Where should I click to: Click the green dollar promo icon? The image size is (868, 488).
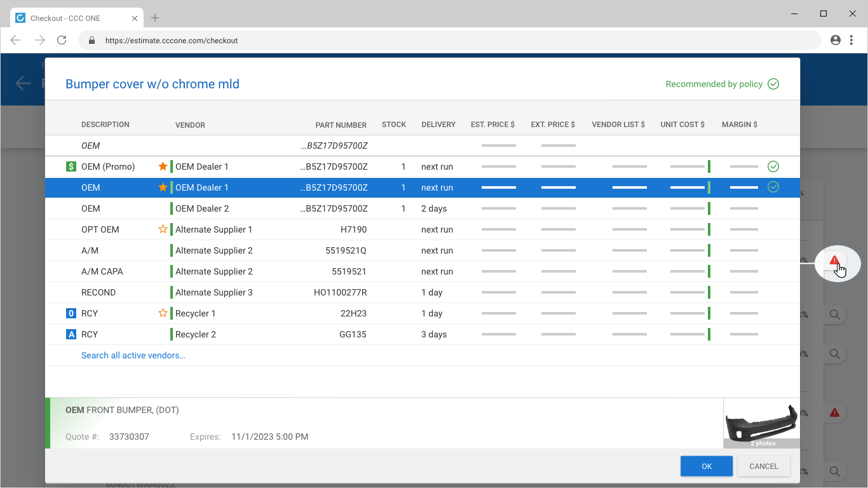(x=71, y=166)
